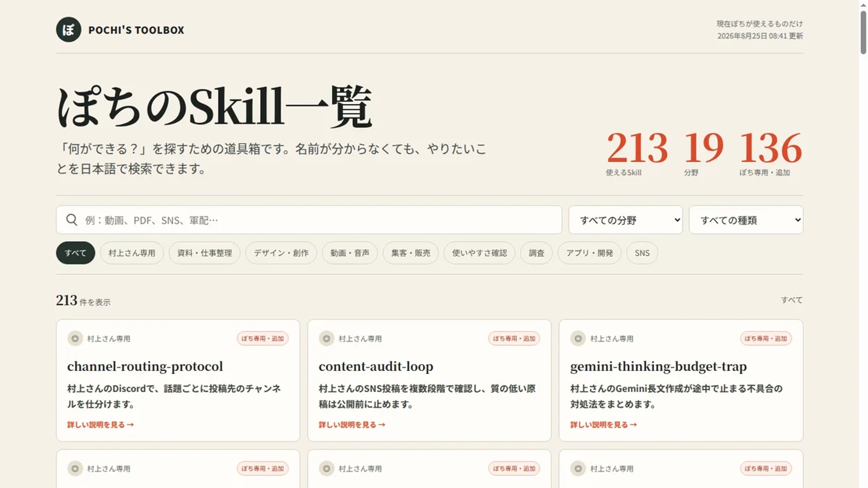
Task: Click the POCHI'S TOOLBOX title text
Action: [136, 30]
